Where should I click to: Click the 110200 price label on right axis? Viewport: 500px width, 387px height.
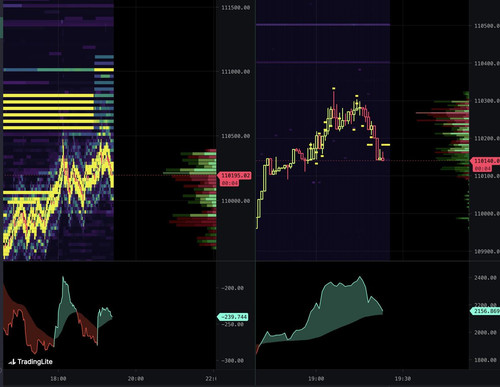[x=487, y=138]
